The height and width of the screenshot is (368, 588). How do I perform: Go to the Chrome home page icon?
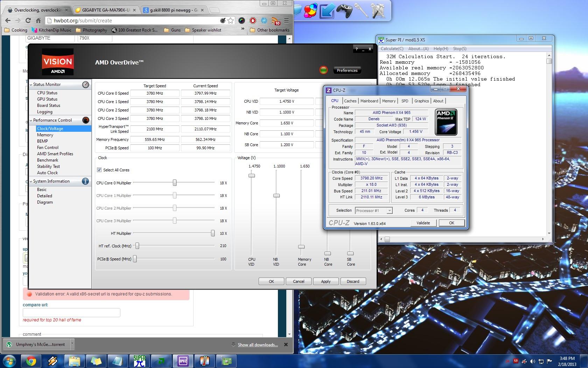pos(38,21)
